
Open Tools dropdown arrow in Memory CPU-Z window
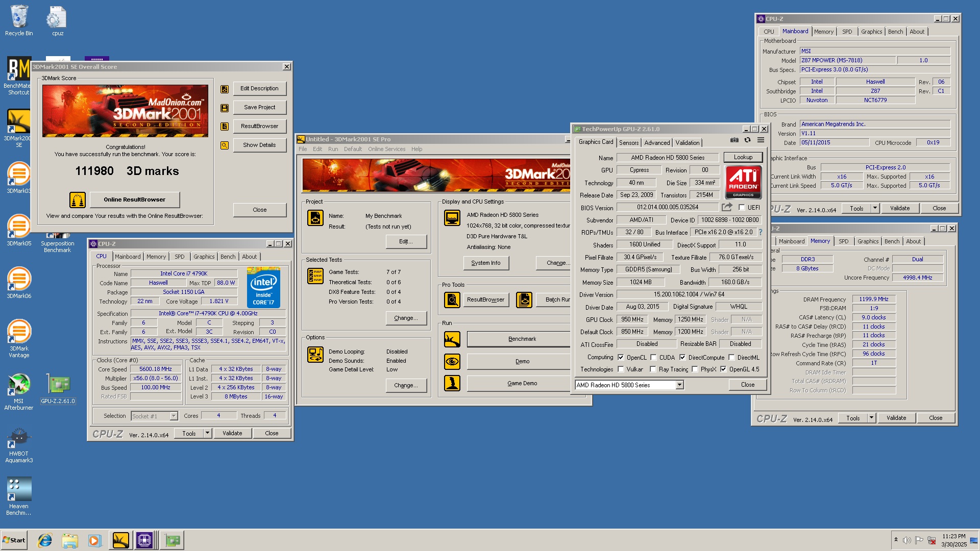coord(871,418)
